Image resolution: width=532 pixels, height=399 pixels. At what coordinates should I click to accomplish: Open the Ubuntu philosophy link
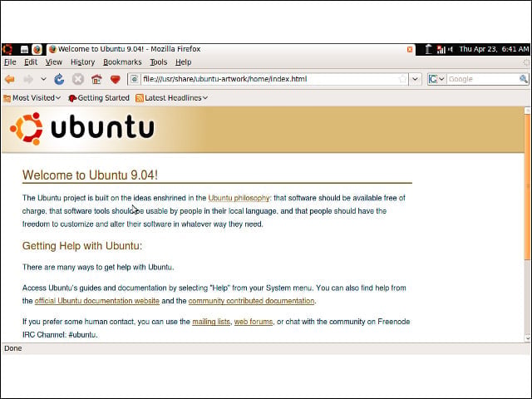[239, 198]
